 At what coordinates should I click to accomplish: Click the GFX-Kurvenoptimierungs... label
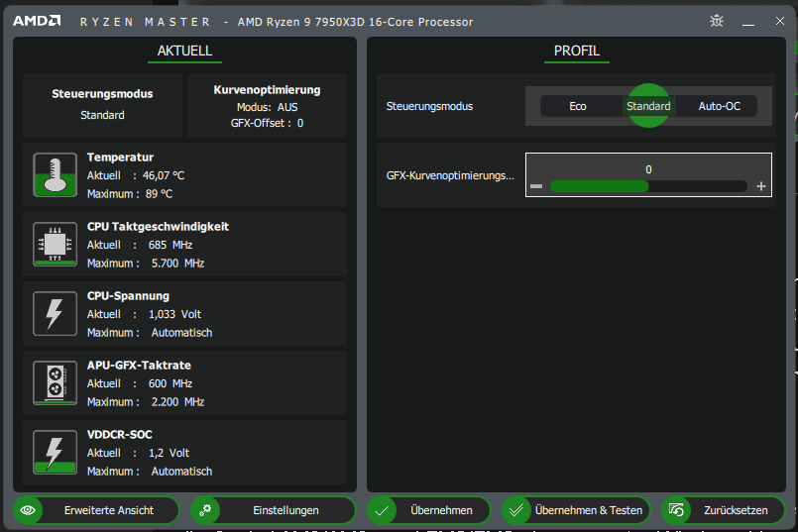(x=450, y=175)
